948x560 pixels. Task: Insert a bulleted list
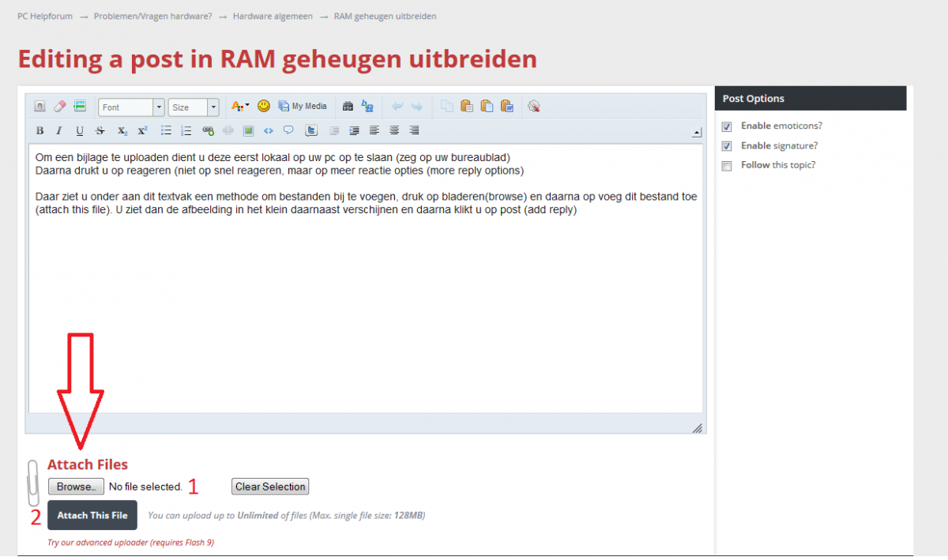[167, 130]
